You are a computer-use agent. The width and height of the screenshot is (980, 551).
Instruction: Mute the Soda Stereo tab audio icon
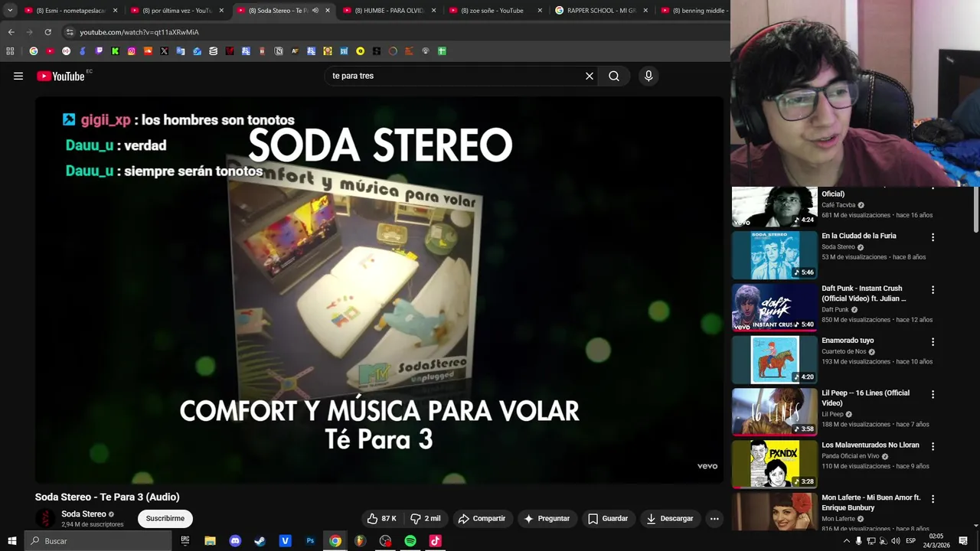[315, 11]
